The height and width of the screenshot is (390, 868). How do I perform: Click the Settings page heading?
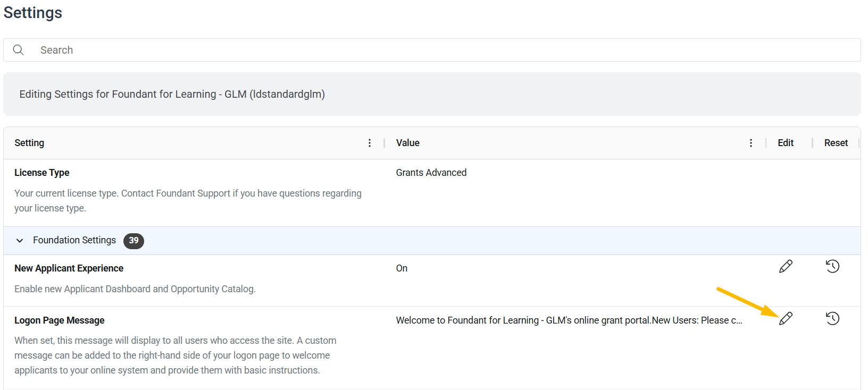(x=33, y=13)
